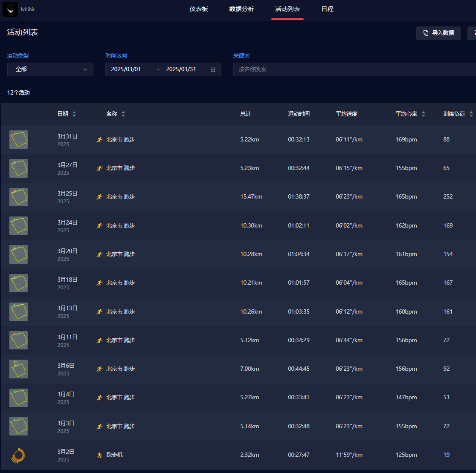Click the treadmill icon for March 2
This screenshot has height=473, width=476.
click(99, 455)
